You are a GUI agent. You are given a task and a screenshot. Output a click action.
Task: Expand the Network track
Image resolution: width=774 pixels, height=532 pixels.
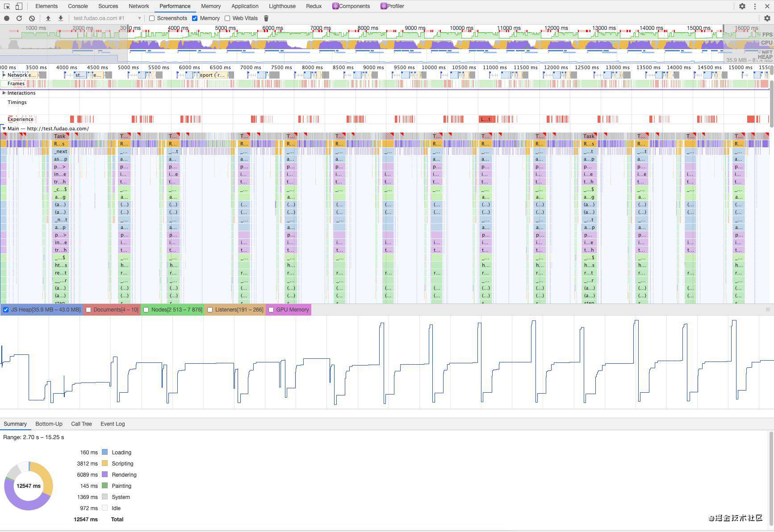point(4,75)
